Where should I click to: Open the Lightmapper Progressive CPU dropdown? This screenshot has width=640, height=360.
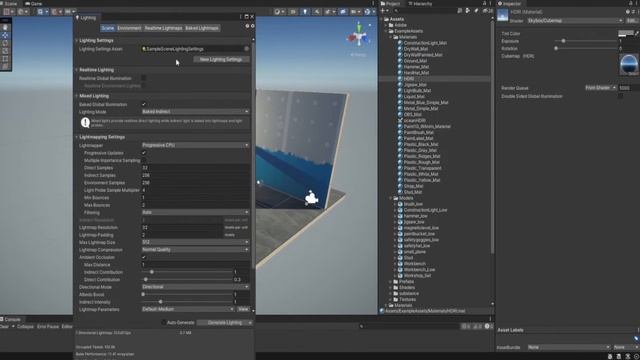pos(195,145)
